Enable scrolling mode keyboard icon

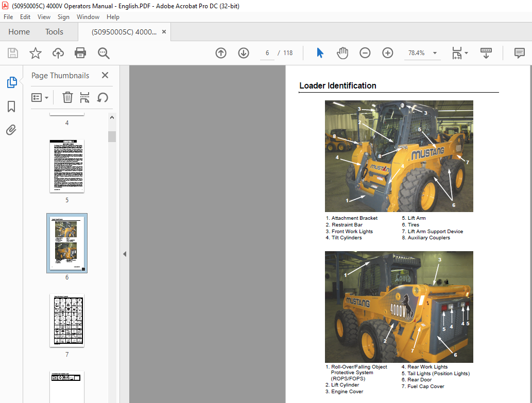point(486,53)
